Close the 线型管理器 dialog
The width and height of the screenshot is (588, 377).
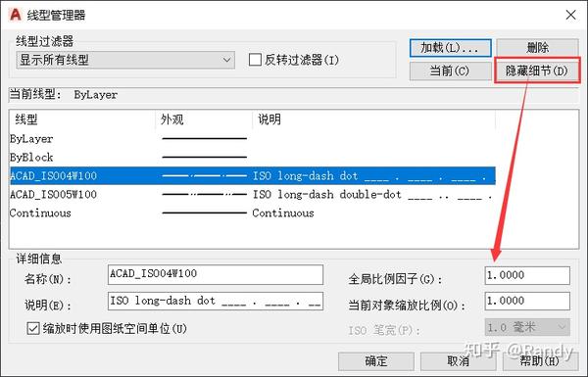[570, 15]
